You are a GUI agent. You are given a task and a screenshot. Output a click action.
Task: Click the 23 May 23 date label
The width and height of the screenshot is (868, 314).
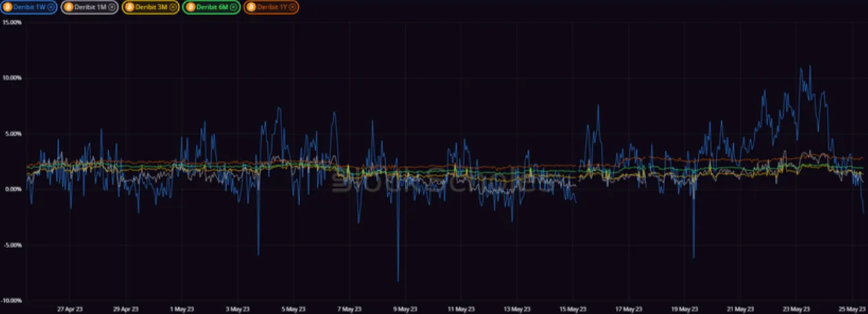tap(797, 309)
